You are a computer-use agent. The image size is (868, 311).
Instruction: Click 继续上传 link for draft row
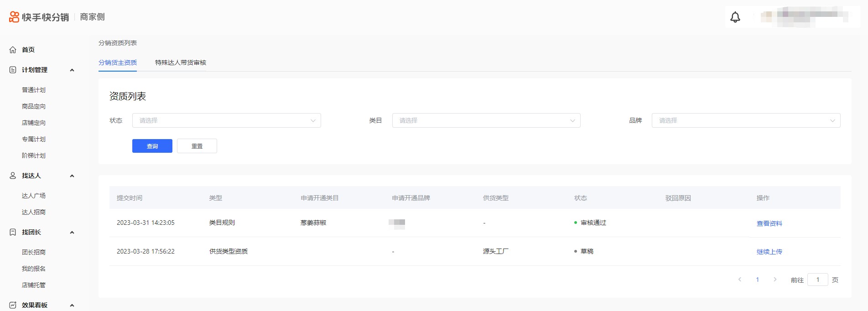769,252
